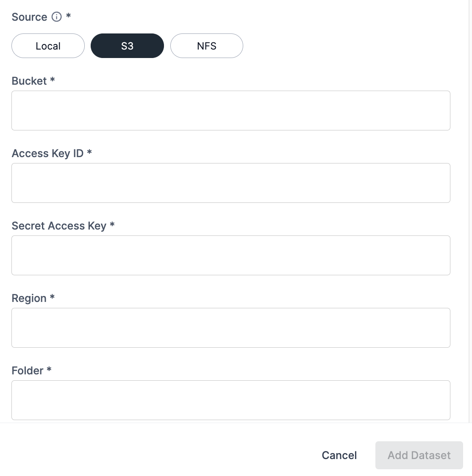This screenshot has height=476, width=472.
Task: Choose S3 as the source
Action: pyautogui.click(x=127, y=46)
